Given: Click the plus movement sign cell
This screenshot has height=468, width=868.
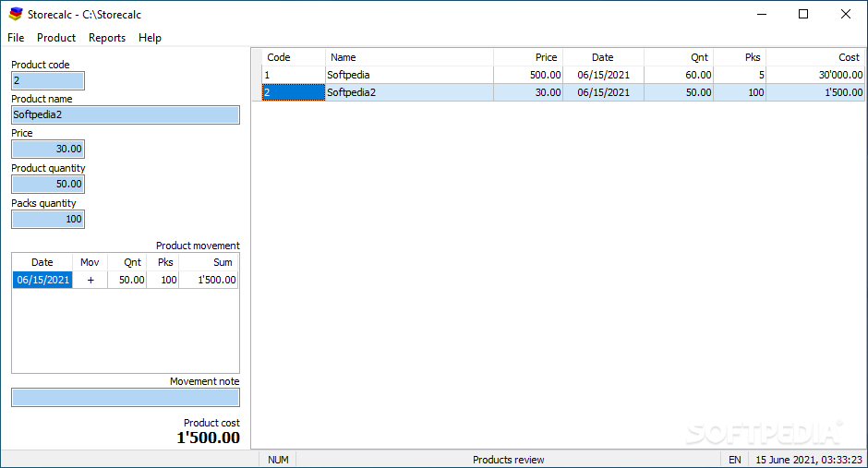Looking at the screenshot, I should click(x=90, y=280).
